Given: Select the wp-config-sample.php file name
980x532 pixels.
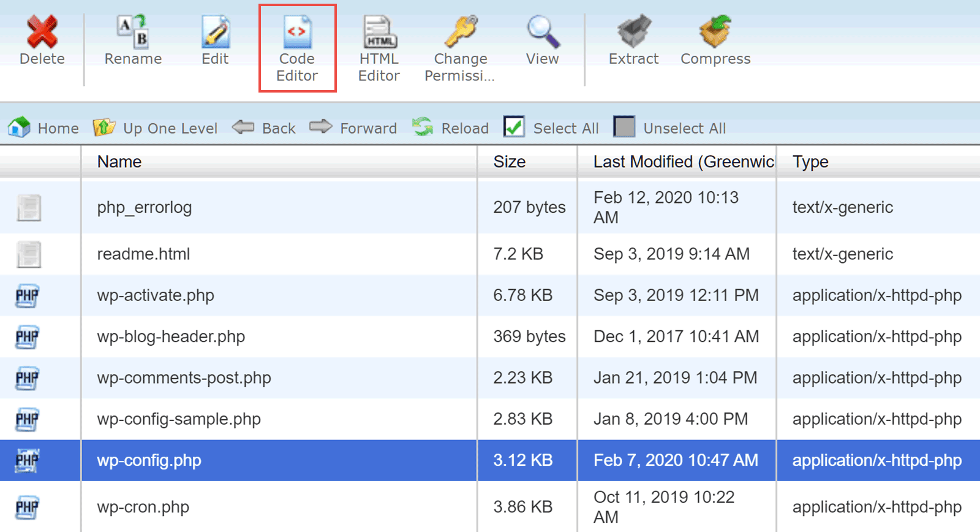Looking at the screenshot, I should point(179,419).
